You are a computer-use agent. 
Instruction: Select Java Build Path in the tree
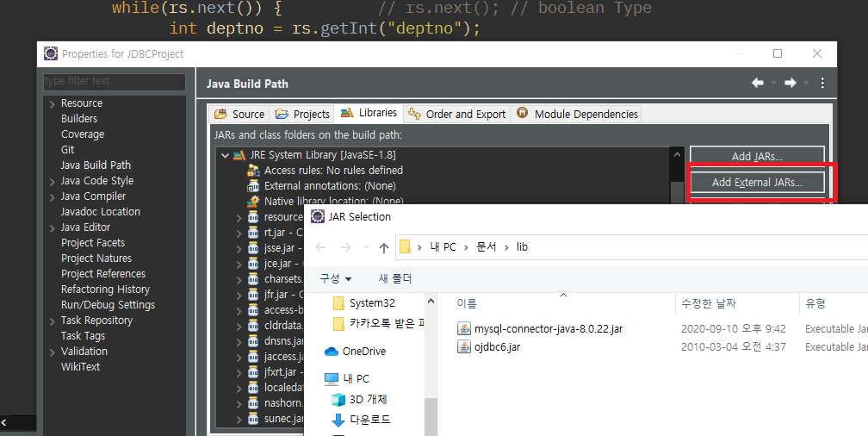(x=96, y=165)
